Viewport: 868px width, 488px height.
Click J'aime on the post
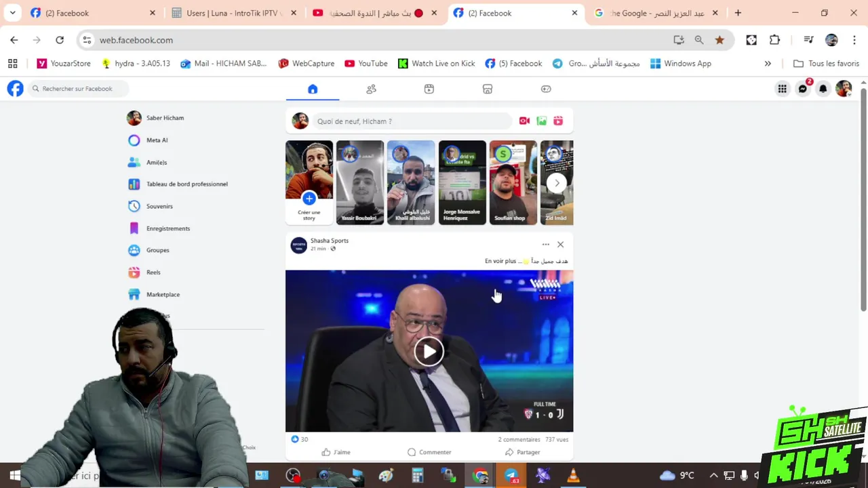click(x=336, y=452)
